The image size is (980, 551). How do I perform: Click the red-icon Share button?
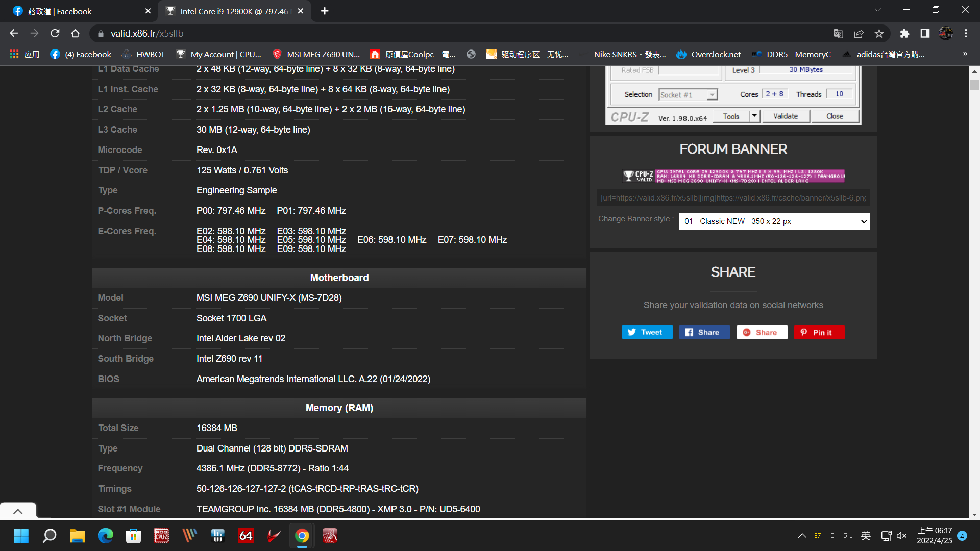coord(762,332)
